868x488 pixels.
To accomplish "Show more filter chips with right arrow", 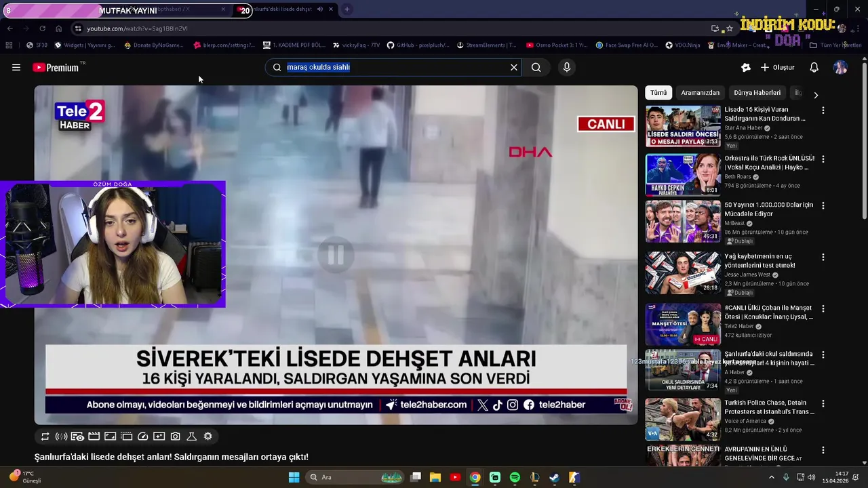I will coord(816,95).
